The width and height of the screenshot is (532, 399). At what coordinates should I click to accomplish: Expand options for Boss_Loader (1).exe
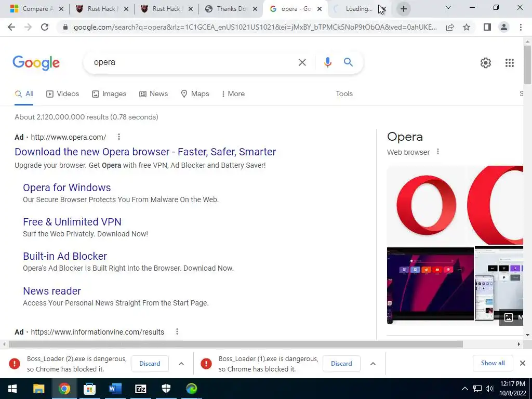pyautogui.click(x=373, y=364)
